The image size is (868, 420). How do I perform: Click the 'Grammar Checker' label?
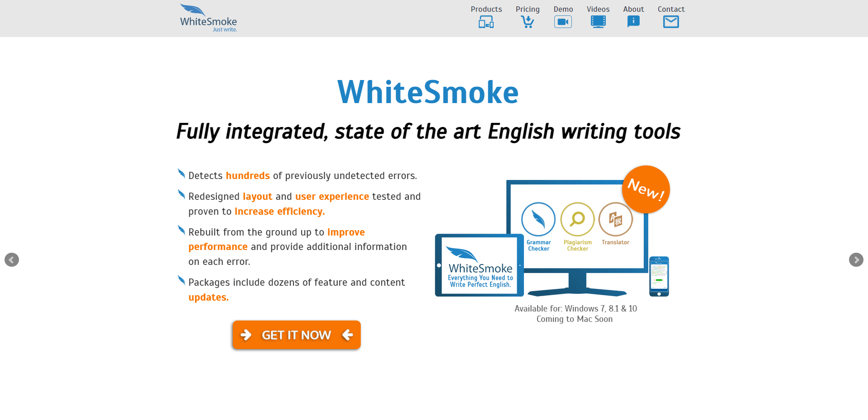pyautogui.click(x=538, y=245)
